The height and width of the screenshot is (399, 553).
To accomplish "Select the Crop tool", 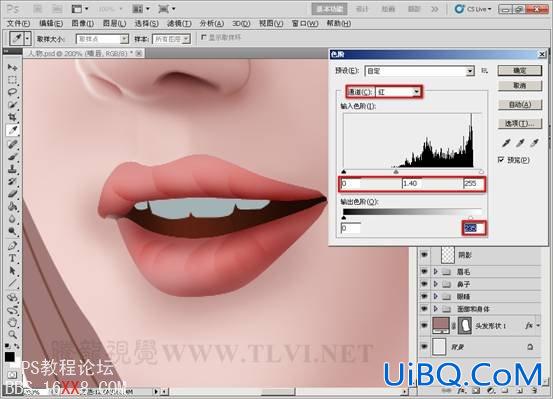I will click(x=12, y=117).
